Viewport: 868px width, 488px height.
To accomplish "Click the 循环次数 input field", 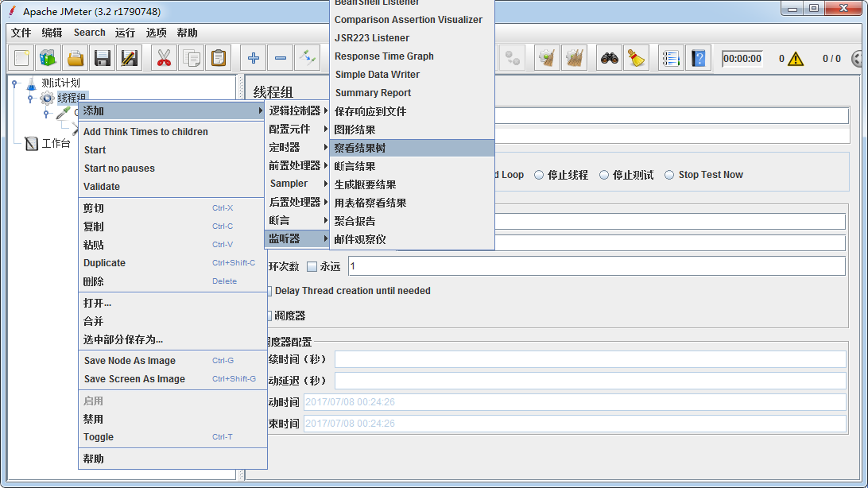I will click(597, 266).
